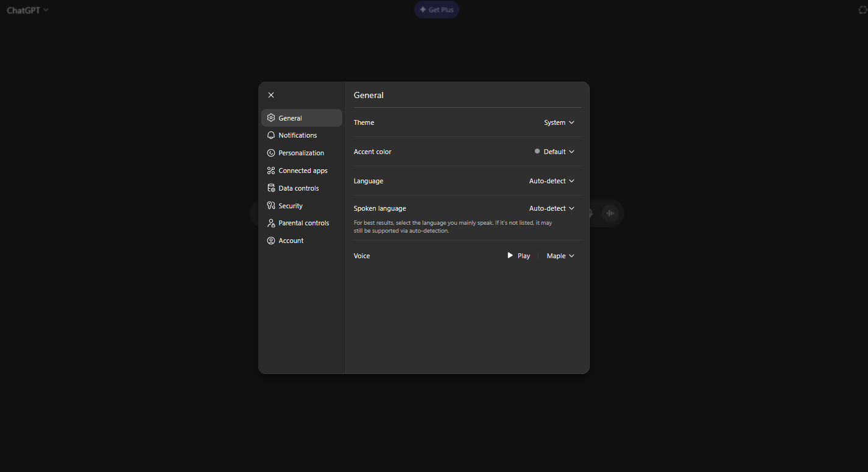Click the Data controls icon
The image size is (868, 472).
[x=271, y=188]
